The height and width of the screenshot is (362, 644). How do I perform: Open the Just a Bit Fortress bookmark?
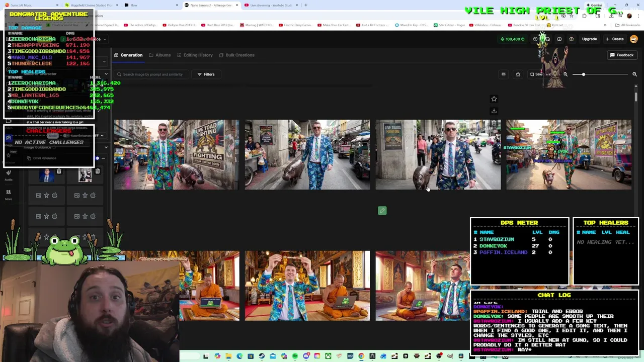[372, 25]
